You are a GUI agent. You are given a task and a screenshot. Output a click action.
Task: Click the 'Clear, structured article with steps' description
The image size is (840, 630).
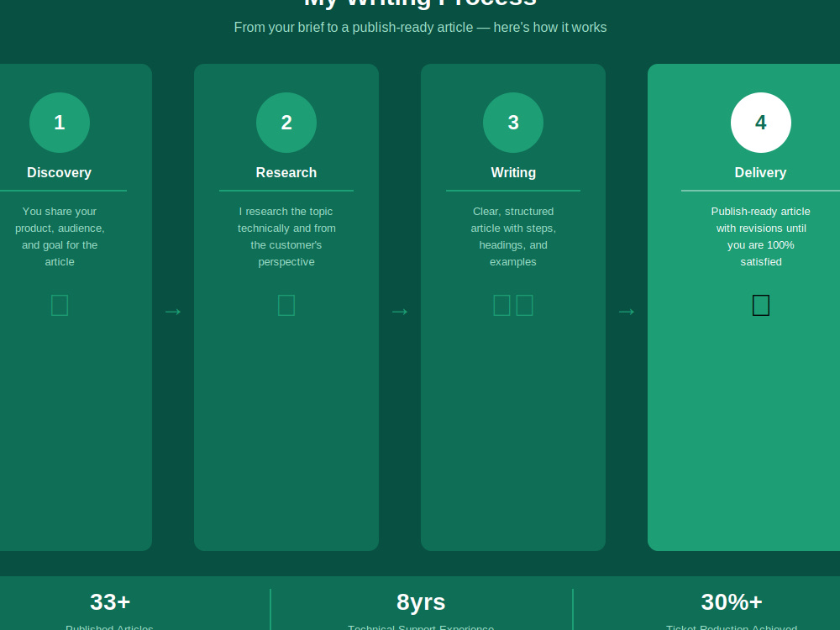point(513,236)
